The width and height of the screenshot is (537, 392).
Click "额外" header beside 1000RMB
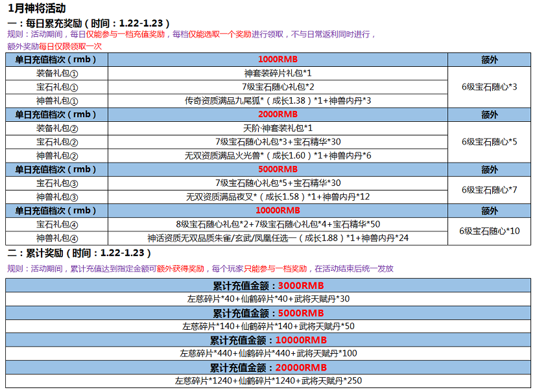490,60
